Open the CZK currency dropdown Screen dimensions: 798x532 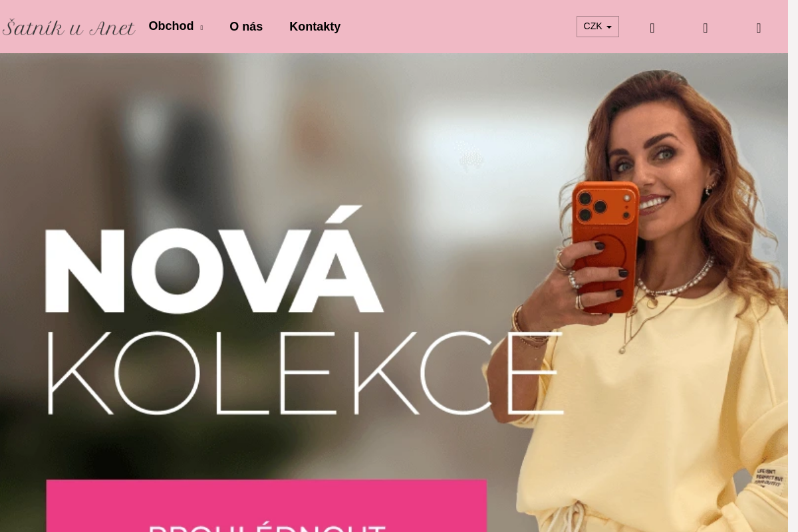pos(598,27)
